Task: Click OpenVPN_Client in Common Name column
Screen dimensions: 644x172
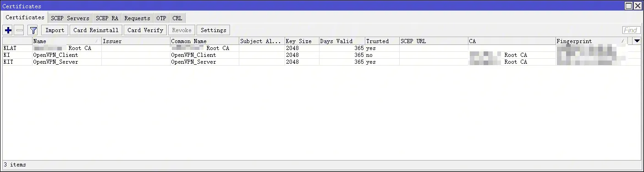Action: pyautogui.click(x=204, y=55)
